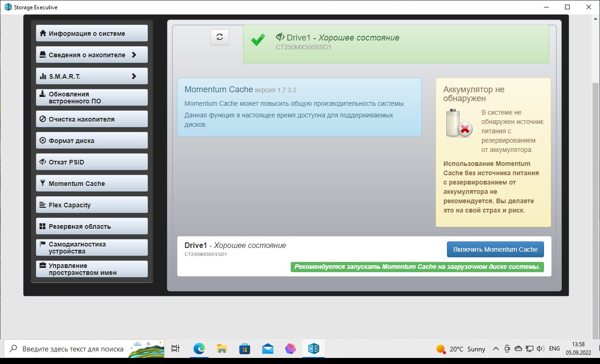Viewport: 600px width, 364px height.
Task: Click the Аккумулятор не обнаружен heading
Action: [474, 94]
